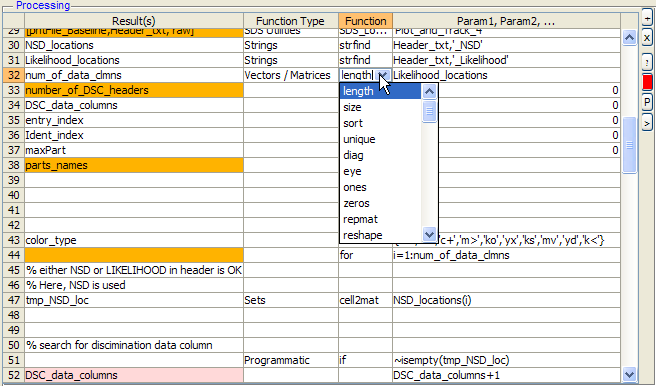Click the Ident_index cell
The height and width of the screenshot is (386, 656).
pyautogui.click(x=134, y=135)
